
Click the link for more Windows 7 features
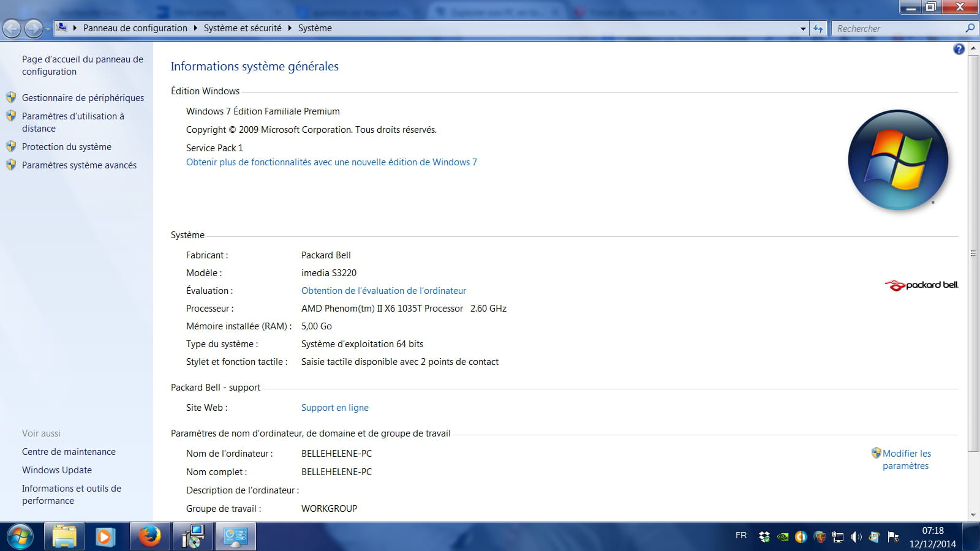331,162
